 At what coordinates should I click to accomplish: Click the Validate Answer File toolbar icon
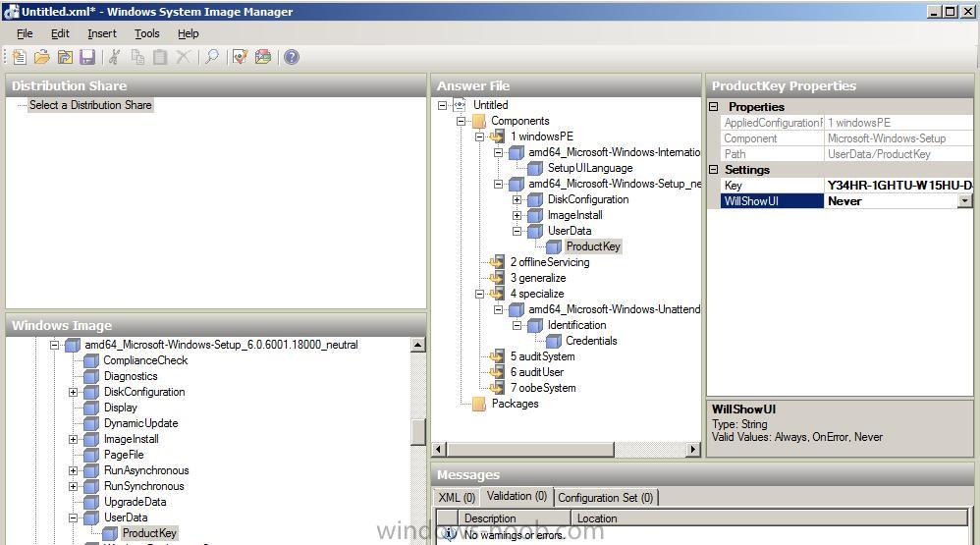[x=240, y=58]
